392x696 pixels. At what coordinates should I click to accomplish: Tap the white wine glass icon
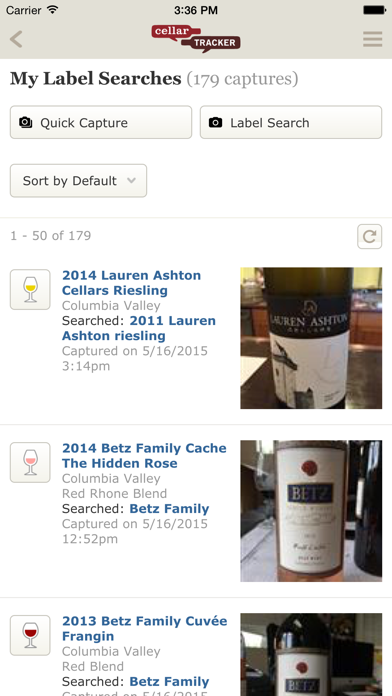pos(30,289)
